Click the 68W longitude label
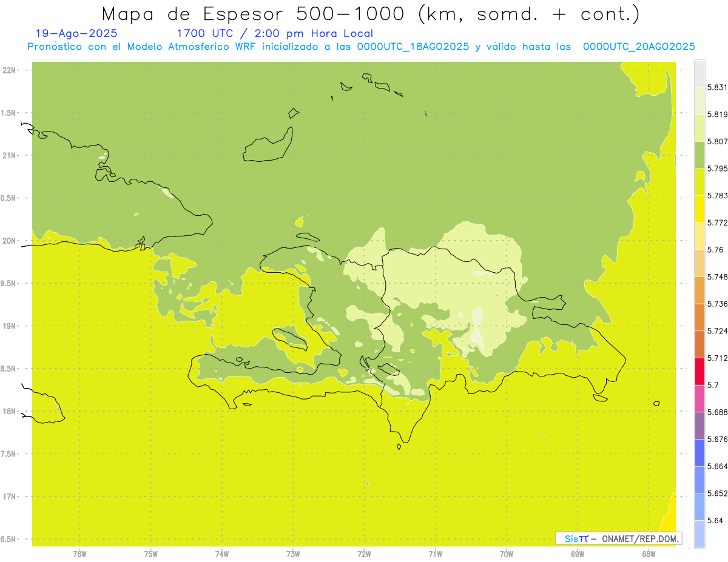This screenshot has width=728, height=562. pyautogui.click(x=649, y=554)
